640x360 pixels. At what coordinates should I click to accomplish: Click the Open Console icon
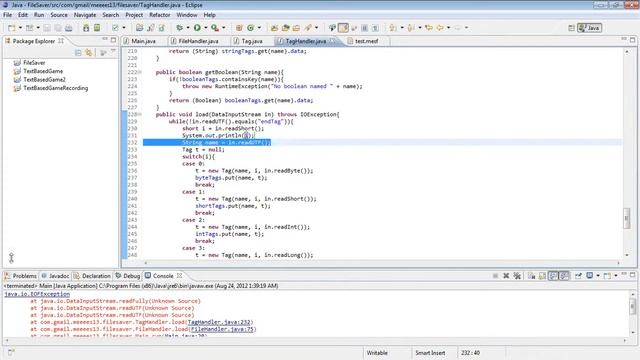(607, 276)
